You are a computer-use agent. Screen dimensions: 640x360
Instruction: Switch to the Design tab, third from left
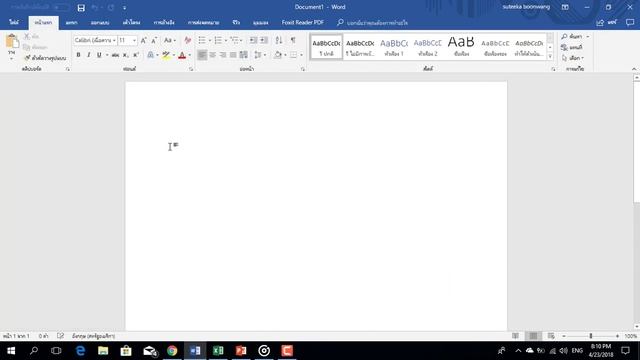[x=100, y=23]
